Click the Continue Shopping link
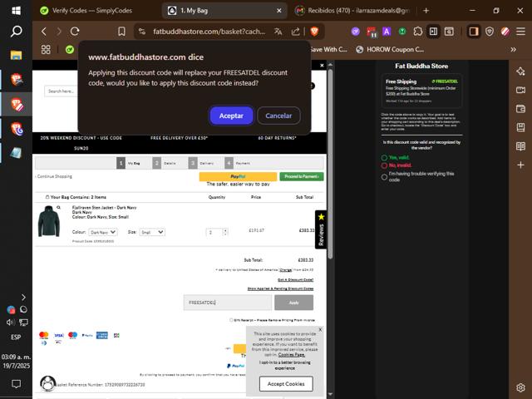The height and width of the screenshot is (399, 532). pos(54,176)
